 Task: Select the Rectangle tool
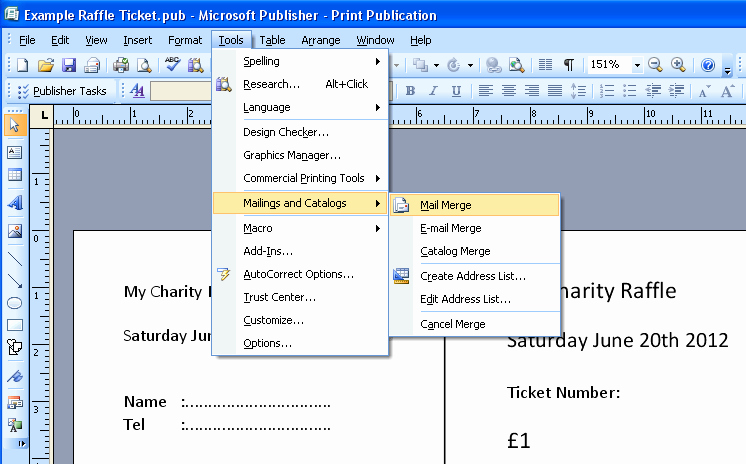tap(15, 325)
